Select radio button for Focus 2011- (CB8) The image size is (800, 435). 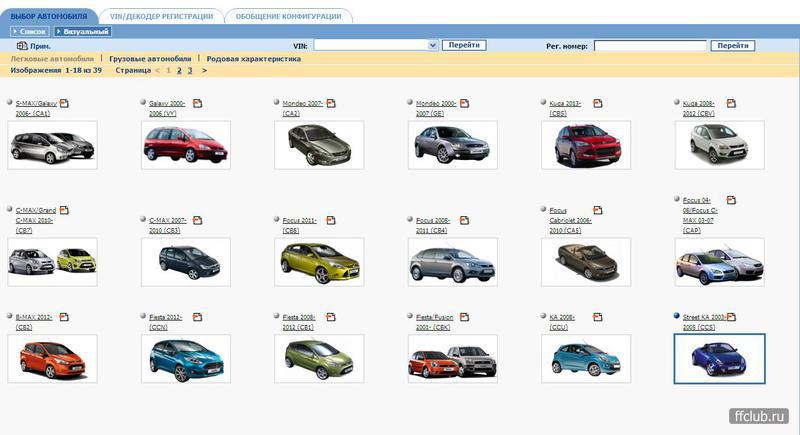coord(277,219)
